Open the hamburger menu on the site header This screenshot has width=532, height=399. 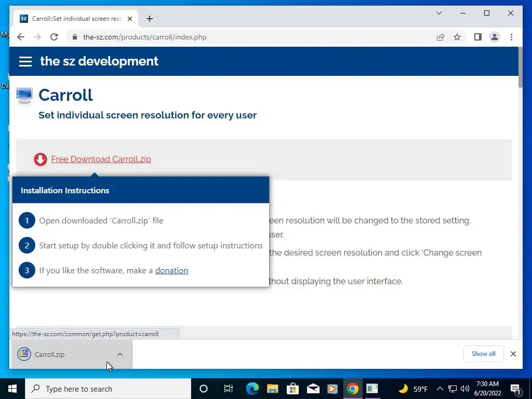(25, 61)
